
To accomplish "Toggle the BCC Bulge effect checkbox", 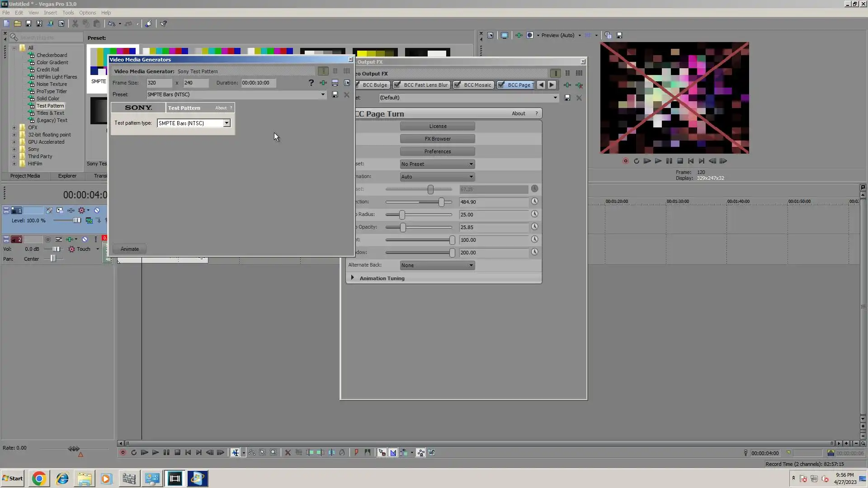I will point(357,85).
